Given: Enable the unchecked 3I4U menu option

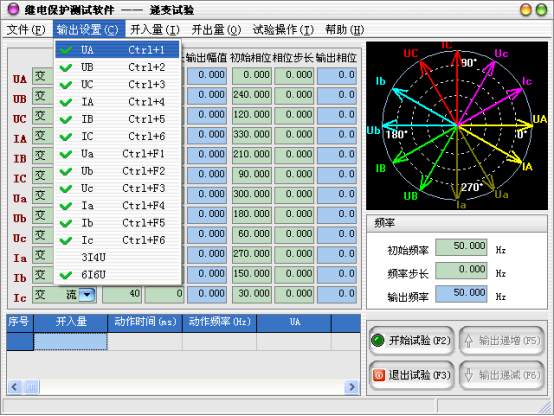Looking at the screenshot, I should coord(117,257).
